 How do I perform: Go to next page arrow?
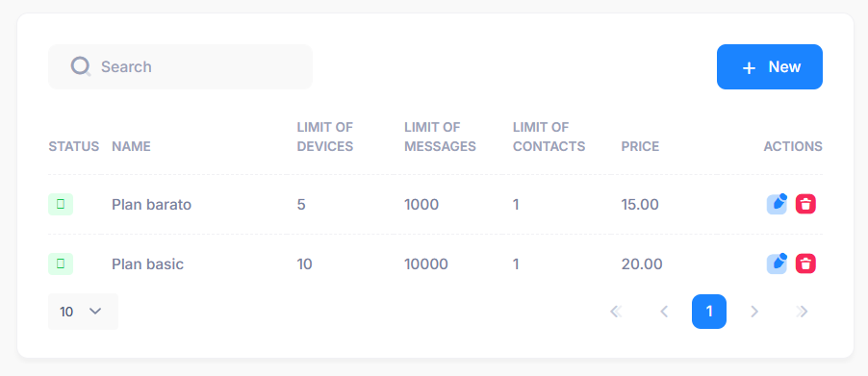coord(753,312)
